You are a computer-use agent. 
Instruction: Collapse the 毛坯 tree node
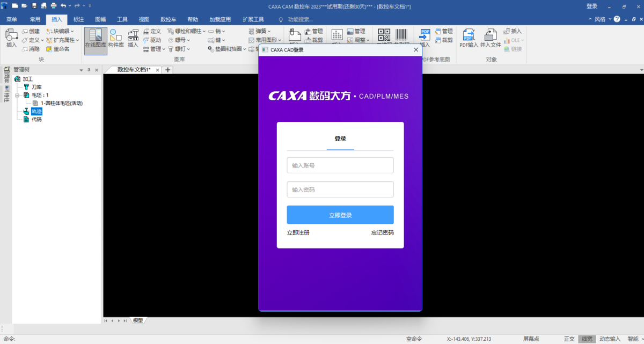point(18,95)
